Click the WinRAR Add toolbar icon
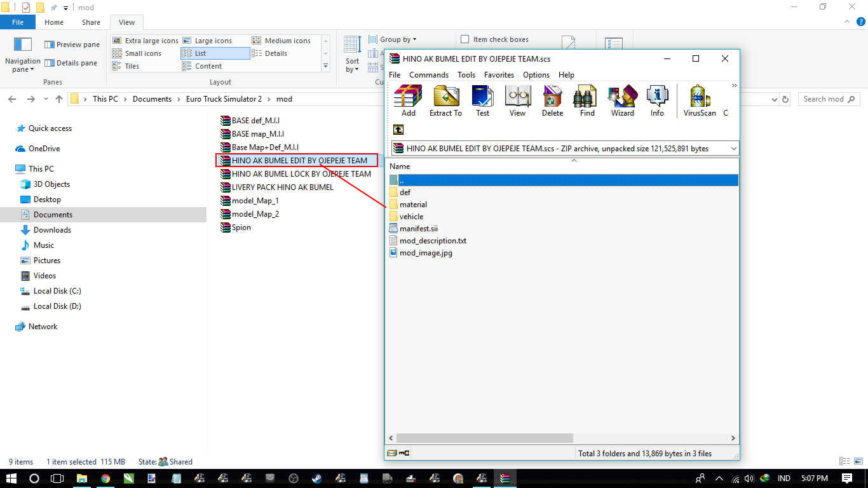Image resolution: width=868 pixels, height=488 pixels. (408, 100)
